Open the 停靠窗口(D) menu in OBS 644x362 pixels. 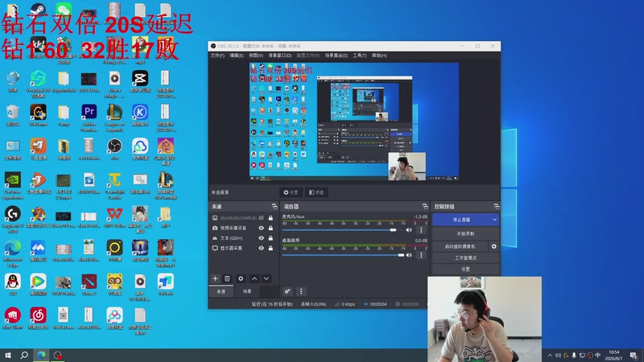[x=280, y=56]
